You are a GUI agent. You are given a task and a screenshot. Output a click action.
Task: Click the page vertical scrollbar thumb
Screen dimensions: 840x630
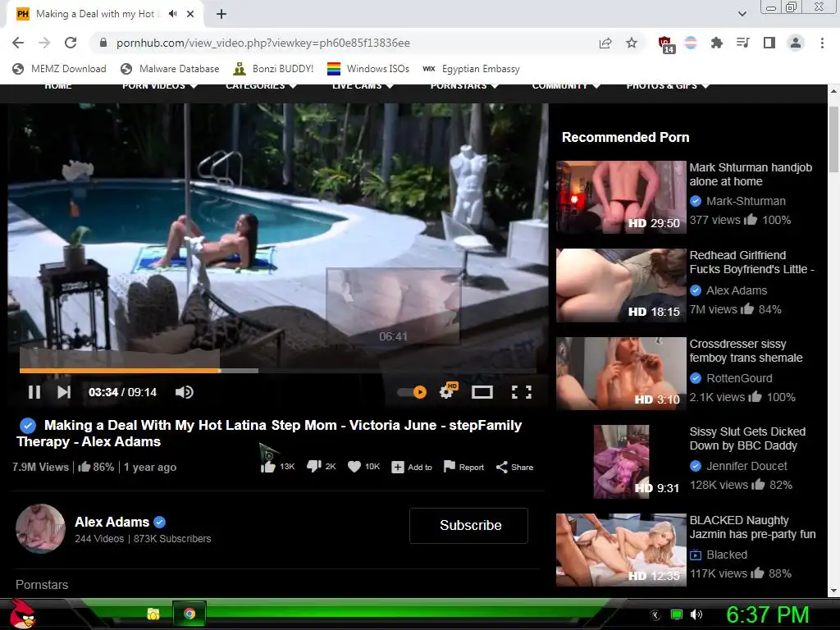[833, 139]
